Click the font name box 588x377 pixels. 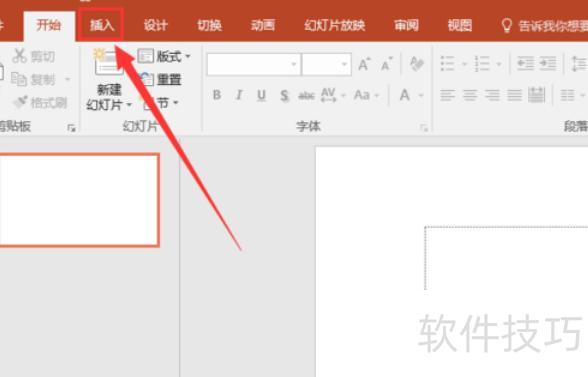(254, 64)
